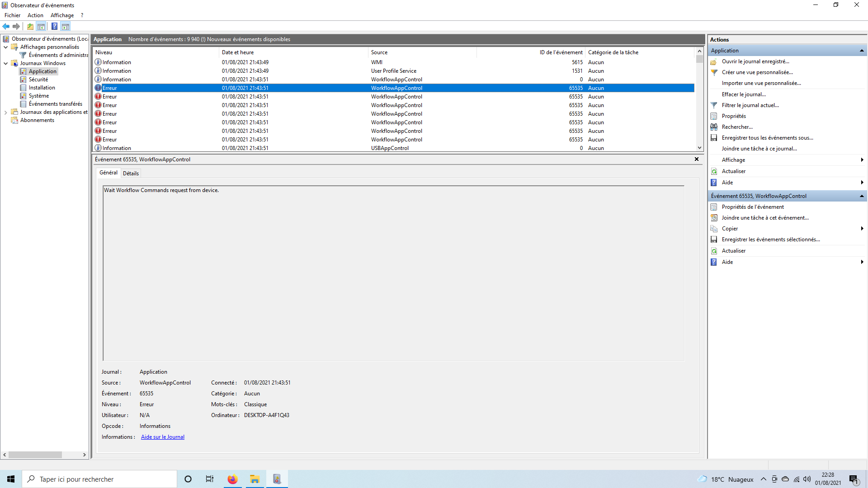Viewport: 868px width, 488px height.
Task: Click Effacer le journal action
Action: click(x=744, y=94)
